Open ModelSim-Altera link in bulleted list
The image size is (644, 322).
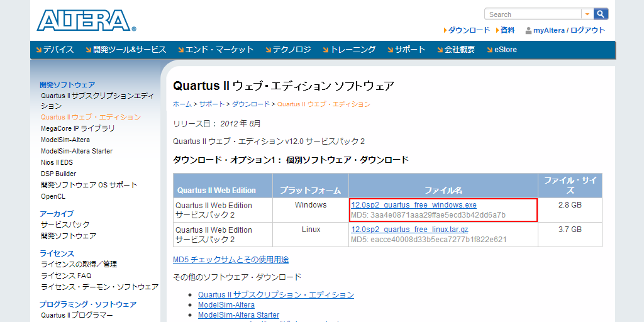tap(226, 305)
